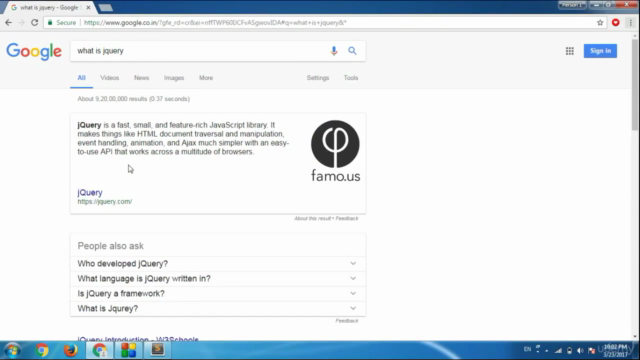The height and width of the screenshot is (360, 640).
Task: Open the volume speaker tray icon
Action: (x=580, y=351)
